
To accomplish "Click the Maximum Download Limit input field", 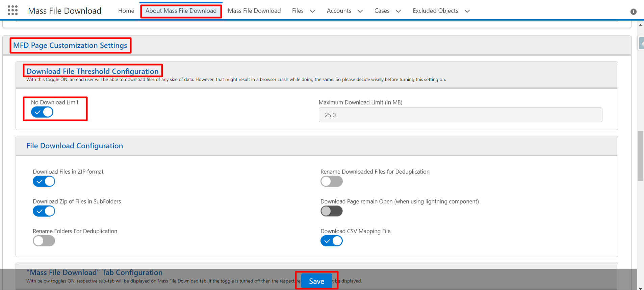I will [x=460, y=115].
